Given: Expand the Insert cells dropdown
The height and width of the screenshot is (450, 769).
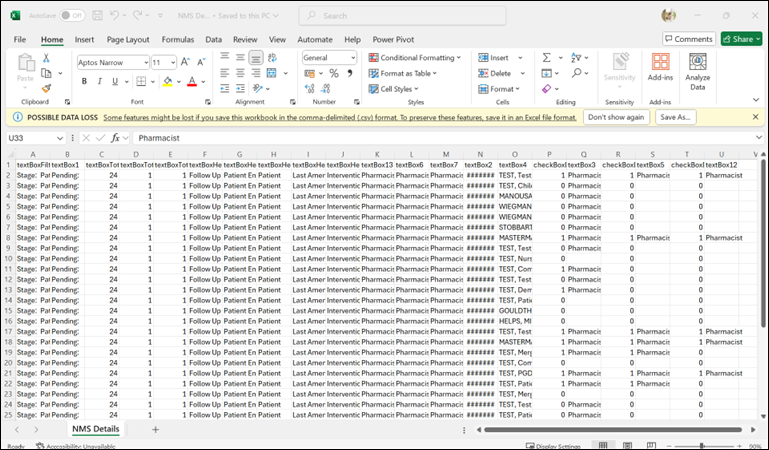Looking at the screenshot, I should point(520,58).
